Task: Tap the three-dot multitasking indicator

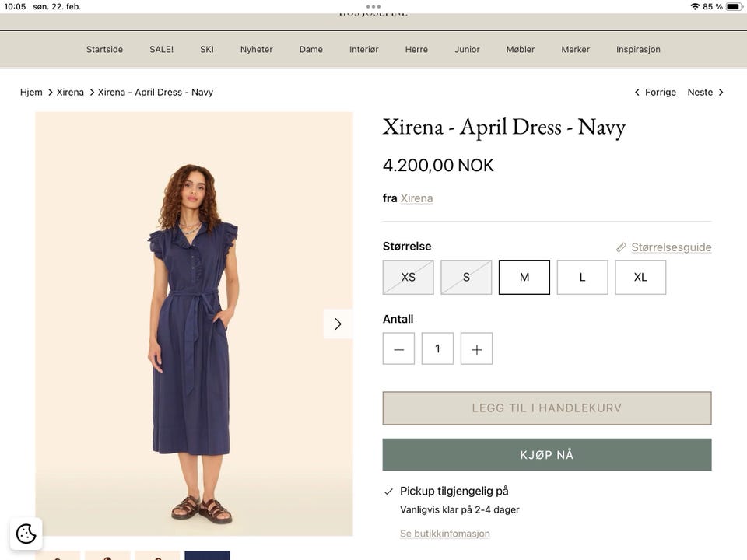Action: coord(373,7)
